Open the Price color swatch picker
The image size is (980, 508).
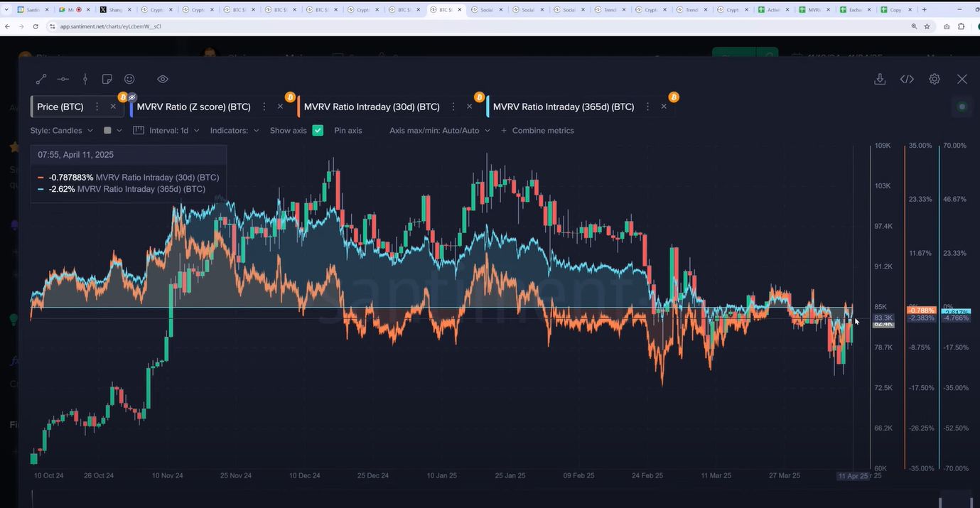[112, 131]
